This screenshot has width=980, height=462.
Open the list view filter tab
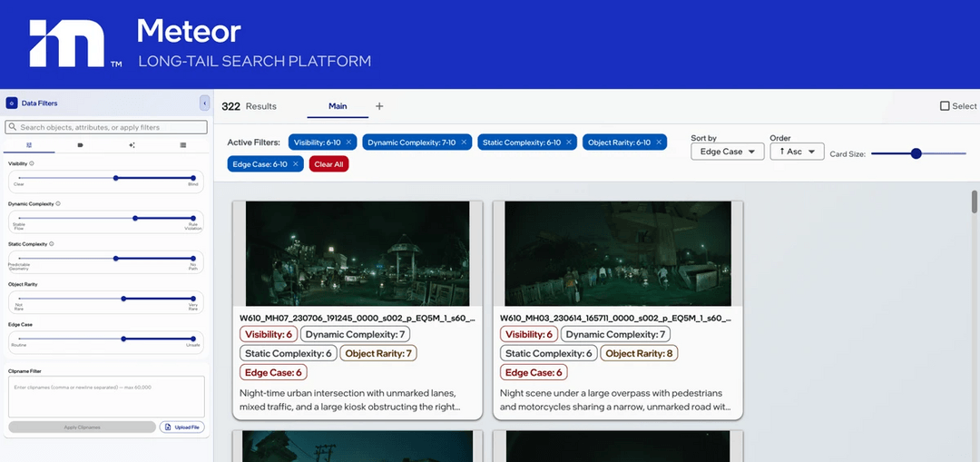click(x=183, y=145)
